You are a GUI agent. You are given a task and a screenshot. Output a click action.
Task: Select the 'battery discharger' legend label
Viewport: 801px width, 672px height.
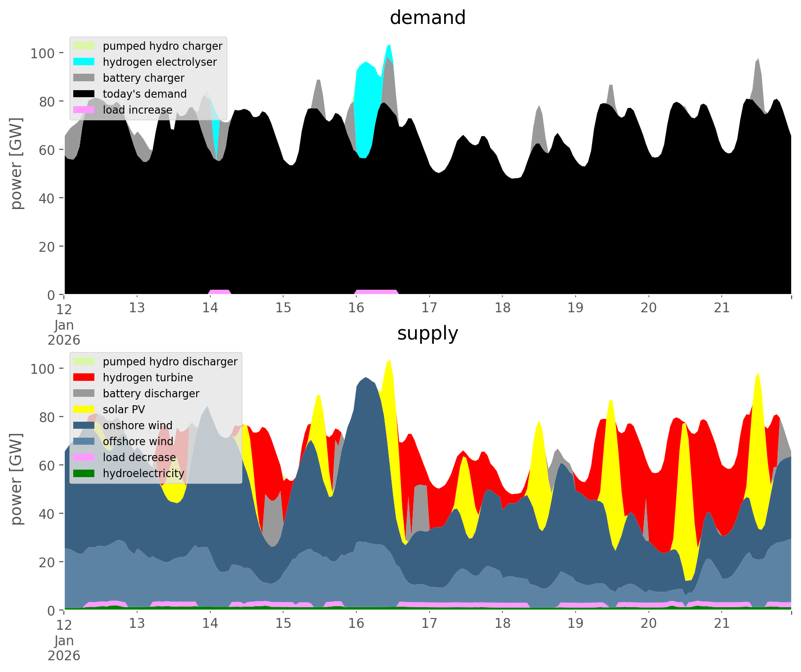click(151, 394)
